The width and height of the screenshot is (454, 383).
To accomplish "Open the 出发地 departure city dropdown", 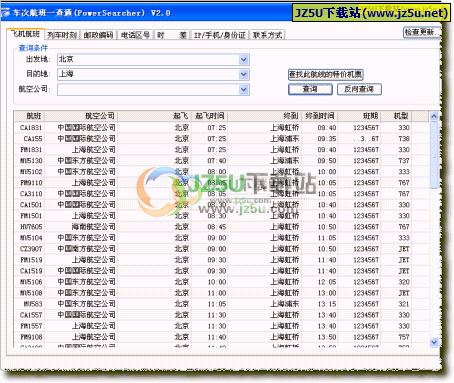I will (x=244, y=60).
